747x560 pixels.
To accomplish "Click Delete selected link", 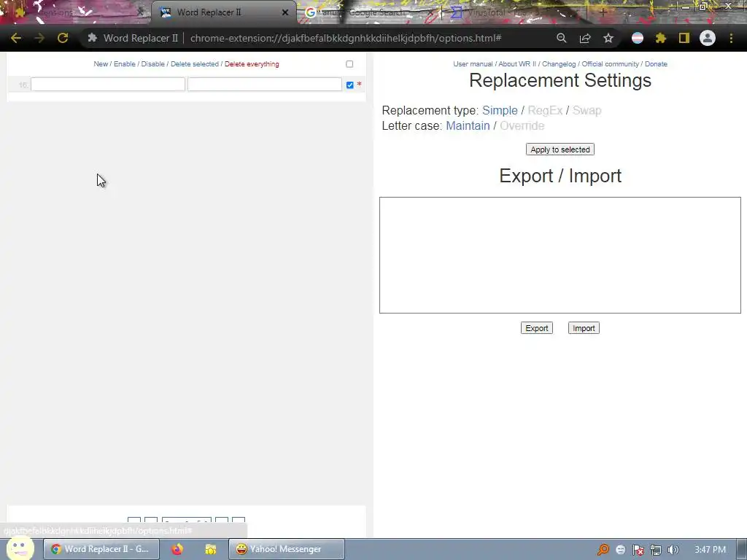I will point(194,64).
